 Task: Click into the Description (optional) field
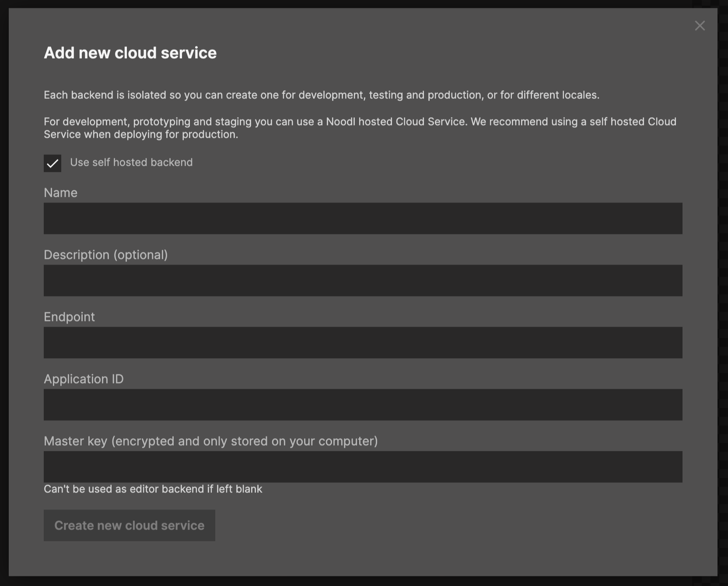point(363,280)
